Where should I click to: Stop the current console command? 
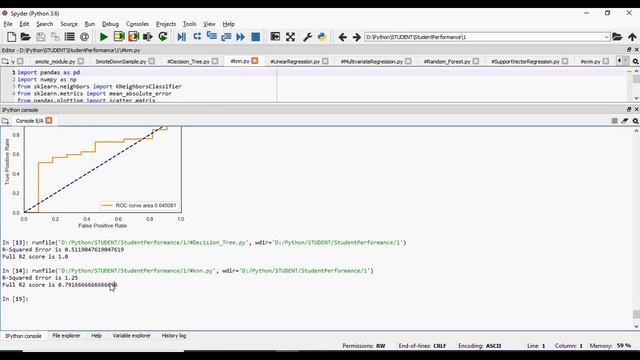(x=614, y=121)
